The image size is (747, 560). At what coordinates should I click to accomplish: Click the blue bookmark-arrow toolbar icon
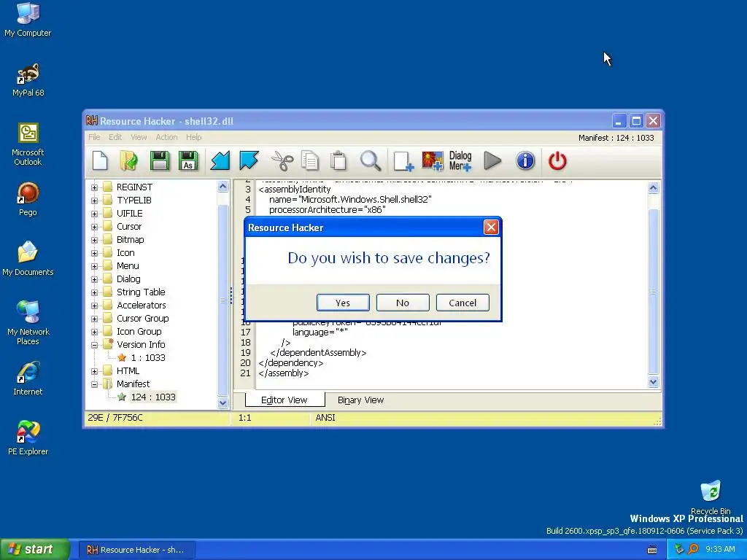[x=249, y=160]
